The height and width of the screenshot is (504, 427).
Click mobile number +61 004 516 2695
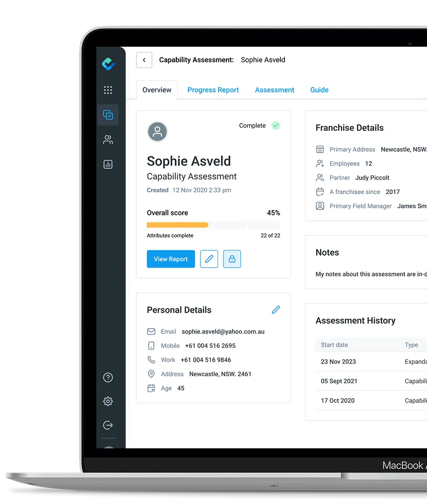(x=211, y=345)
